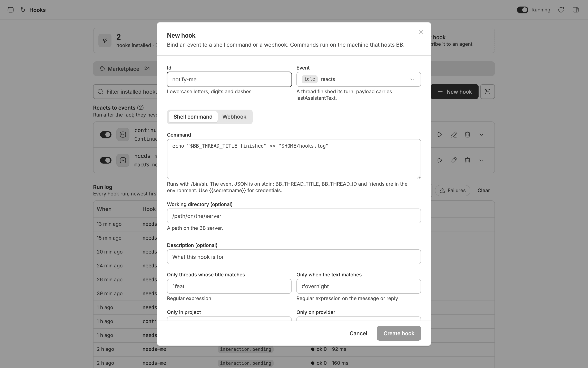588x368 pixels.
Task: Click the Hooks hook icon in header
Action: [x=23, y=10]
